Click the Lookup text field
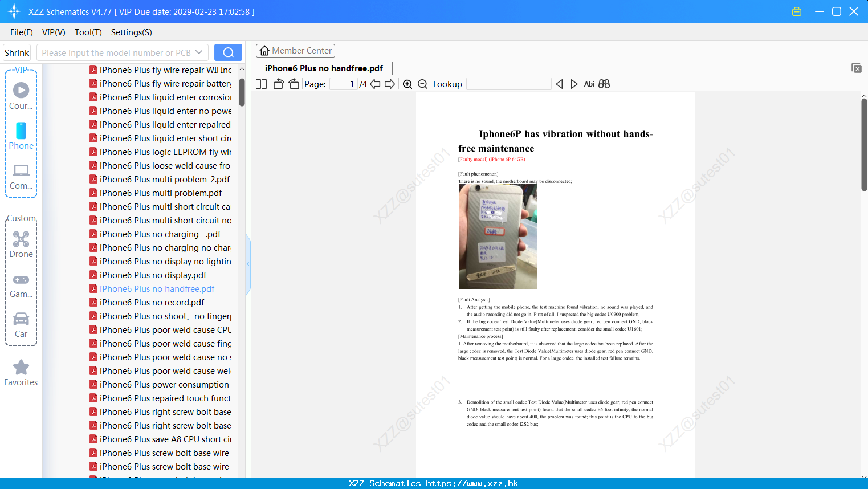The height and width of the screenshot is (489, 868). (x=508, y=84)
